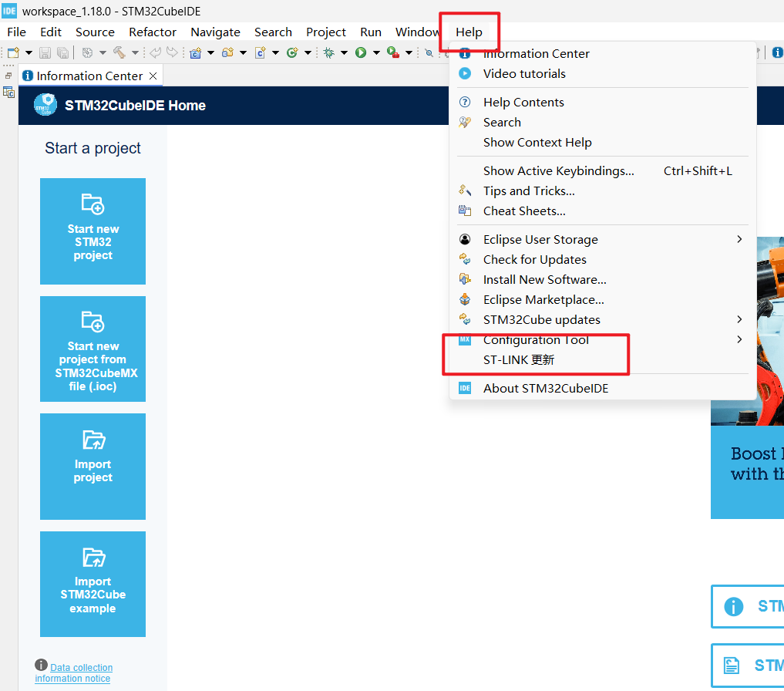Open the New dropdown arrow in toolbar
This screenshot has height=691, width=784.
point(29,52)
